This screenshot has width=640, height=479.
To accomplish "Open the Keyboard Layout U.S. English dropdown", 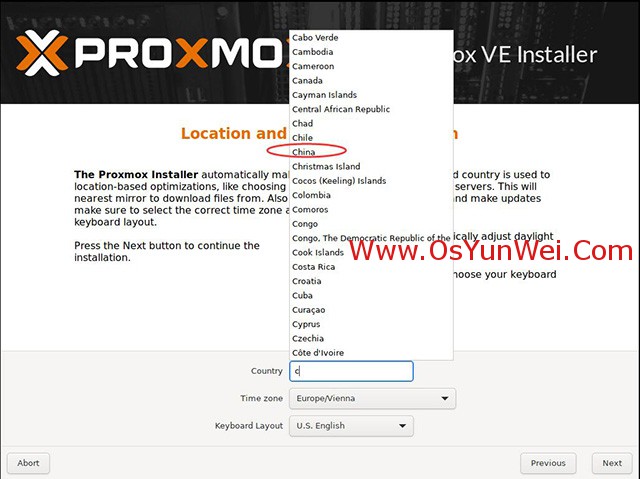I will click(351, 426).
